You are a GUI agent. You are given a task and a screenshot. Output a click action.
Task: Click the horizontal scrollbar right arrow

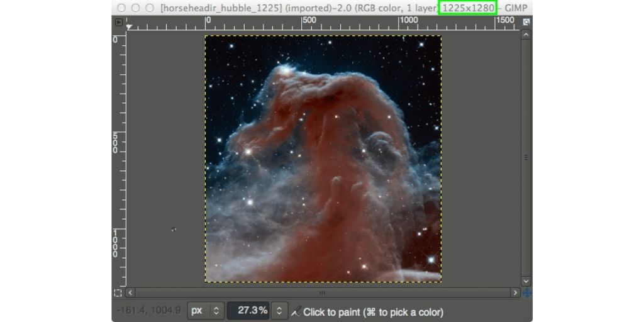pos(516,293)
